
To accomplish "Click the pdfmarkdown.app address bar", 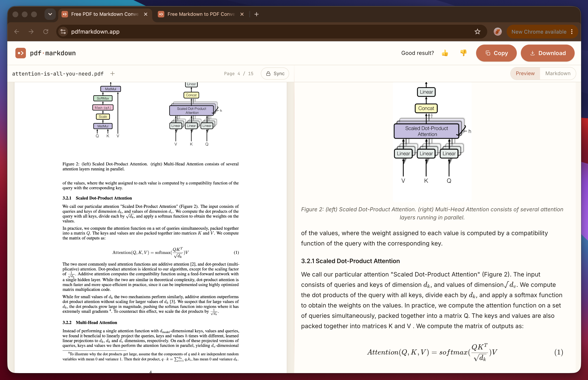I will point(271,32).
